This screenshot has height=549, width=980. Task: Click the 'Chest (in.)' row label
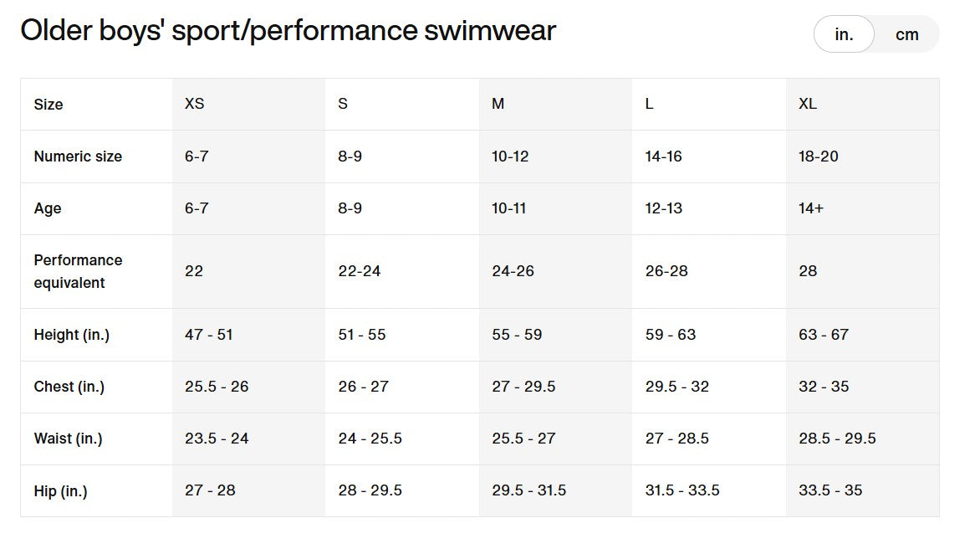click(69, 387)
